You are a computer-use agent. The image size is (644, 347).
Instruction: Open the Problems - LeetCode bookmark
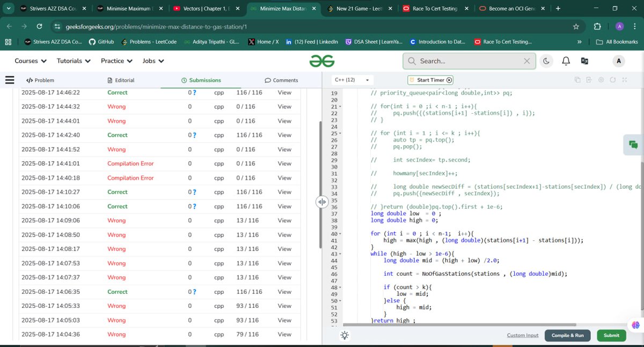[x=149, y=42]
